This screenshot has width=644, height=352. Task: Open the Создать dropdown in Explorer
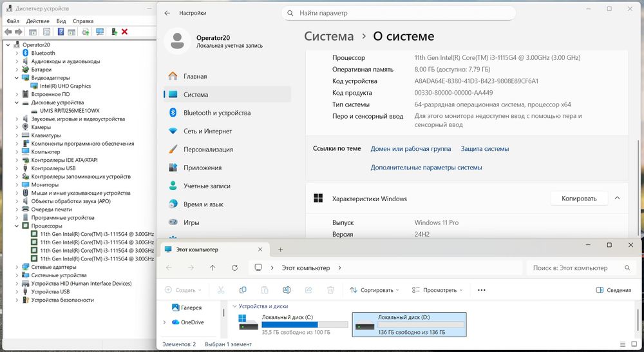[183, 290]
